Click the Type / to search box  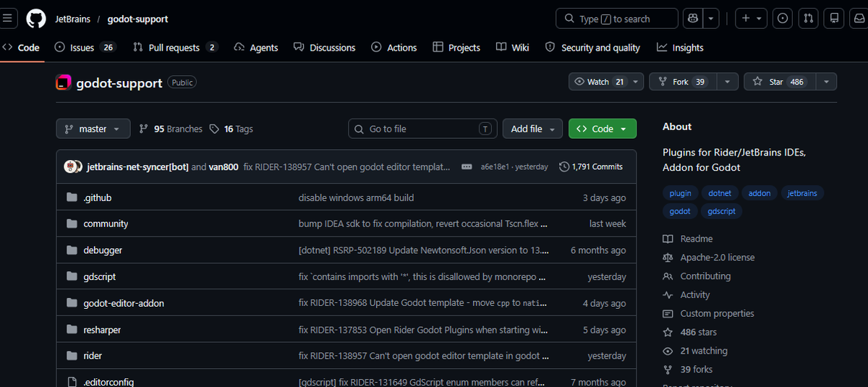coord(617,19)
